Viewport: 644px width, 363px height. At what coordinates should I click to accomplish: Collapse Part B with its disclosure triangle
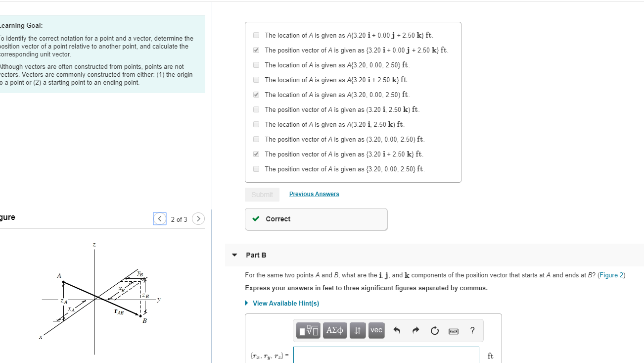(x=234, y=255)
